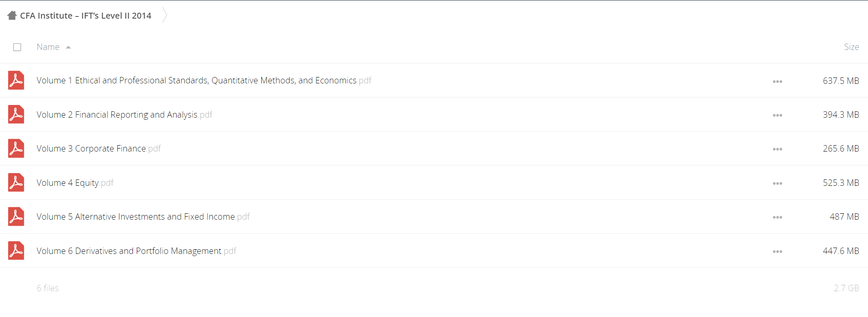
Task: Click the breadcrumb chevron separator
Action: (x=165, y=15)
